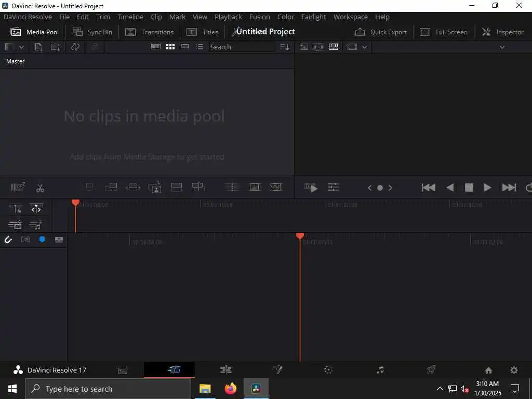
Task: Switch media pool to Strip view
Action: pyautogui.click(x=185, y=47)
